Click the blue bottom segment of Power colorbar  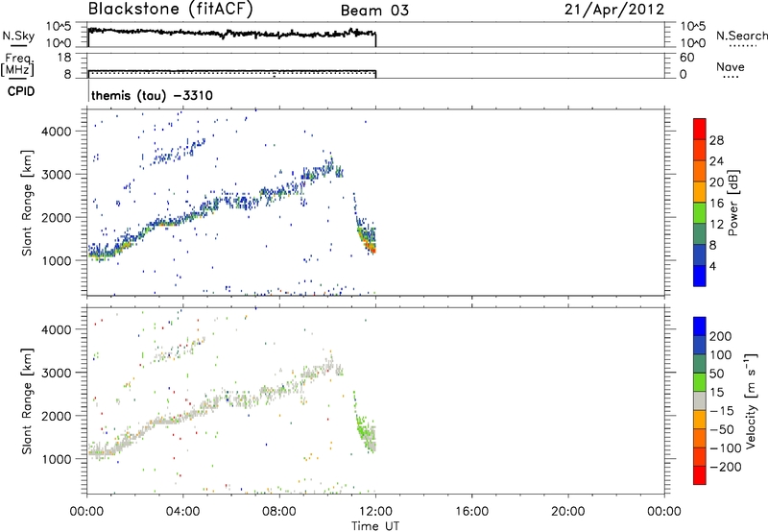[x=700, y=276]
